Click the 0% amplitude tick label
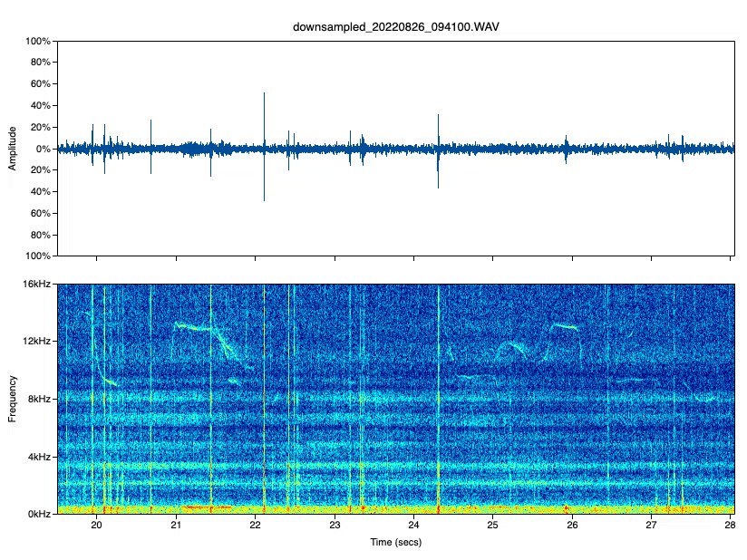Viewport: 747px width, 560px height. pyautogui.click(x=41, y=149)
